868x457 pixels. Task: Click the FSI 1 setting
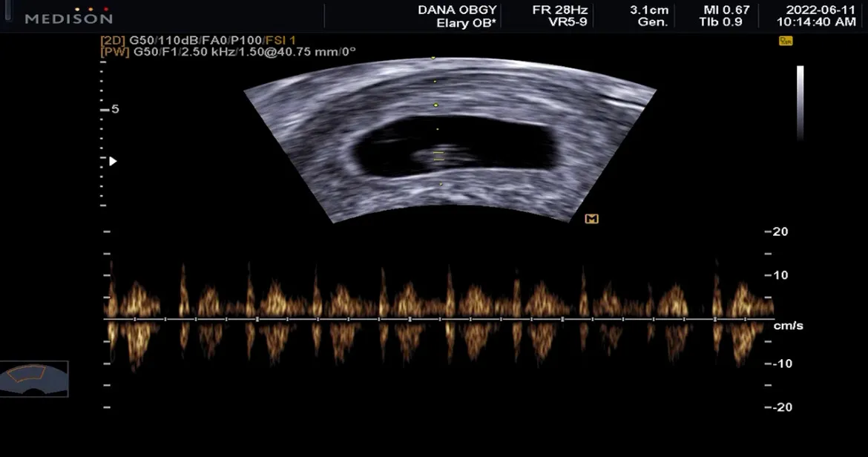280,40
